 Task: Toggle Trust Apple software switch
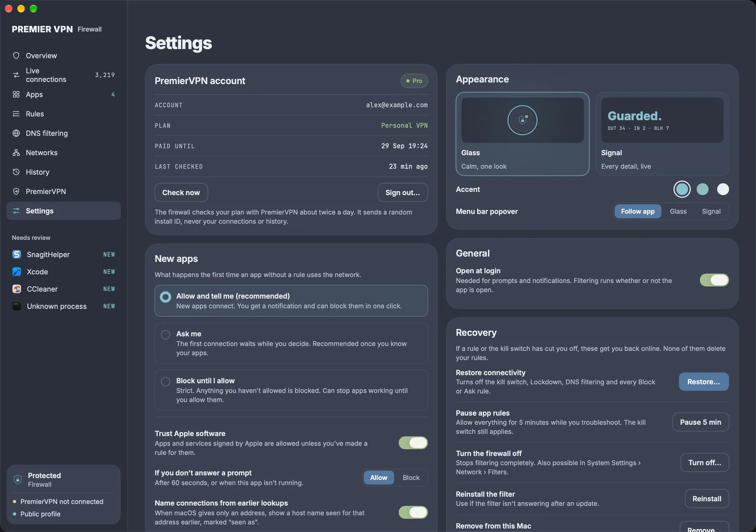(413, 443)
